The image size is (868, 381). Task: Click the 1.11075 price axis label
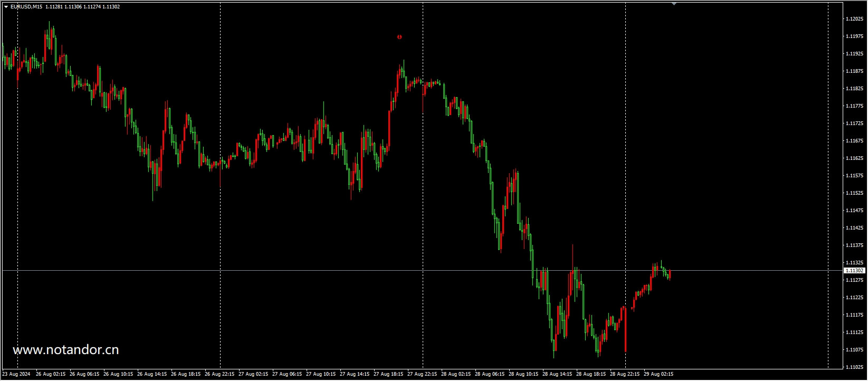[854, 350]
